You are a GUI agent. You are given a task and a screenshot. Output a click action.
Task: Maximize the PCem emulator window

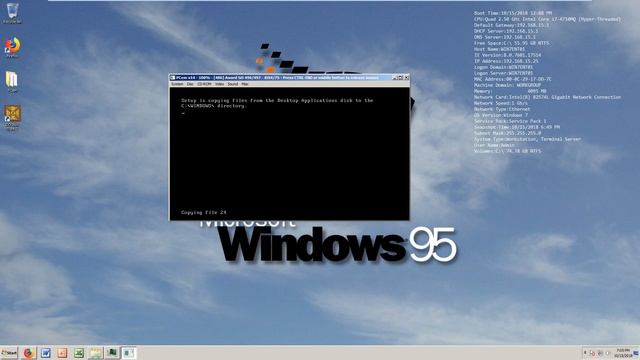pos(400,78)
